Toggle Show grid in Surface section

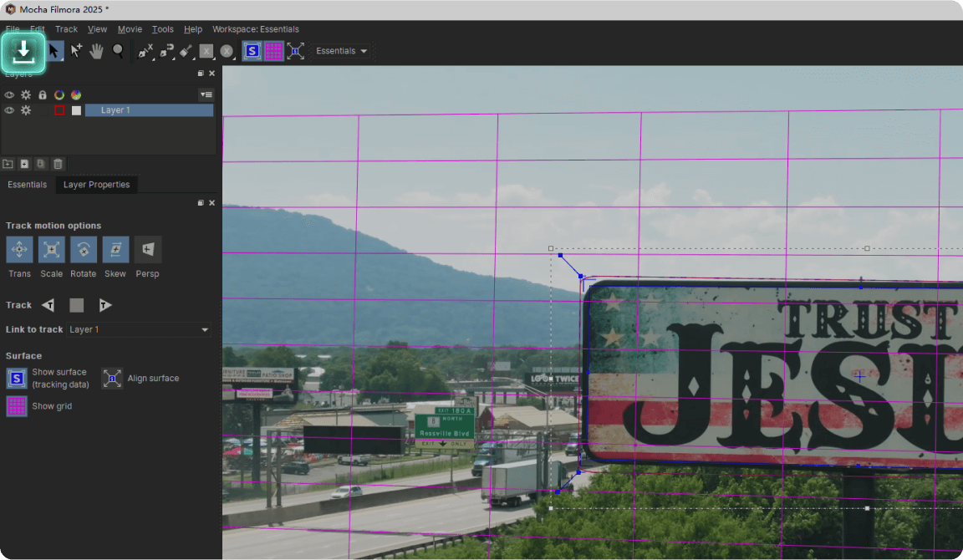click(x=17, y=406)
